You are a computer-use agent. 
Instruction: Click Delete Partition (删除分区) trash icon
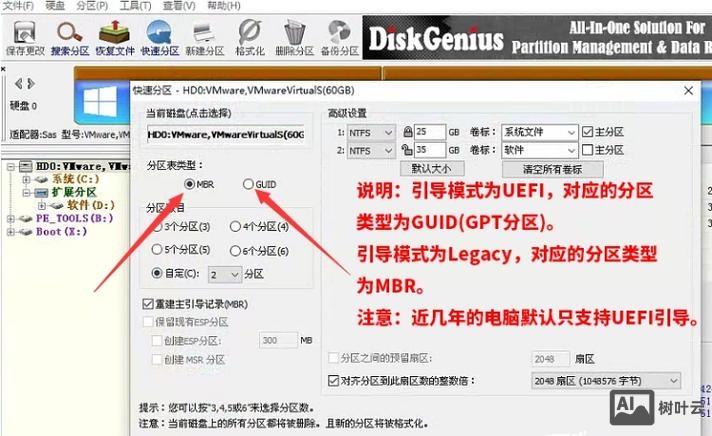295,38
